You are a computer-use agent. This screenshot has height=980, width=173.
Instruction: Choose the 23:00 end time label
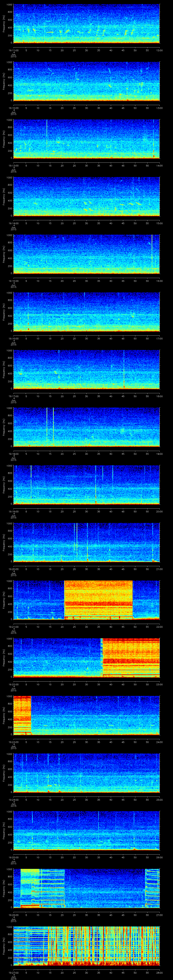tap(159, 684)
